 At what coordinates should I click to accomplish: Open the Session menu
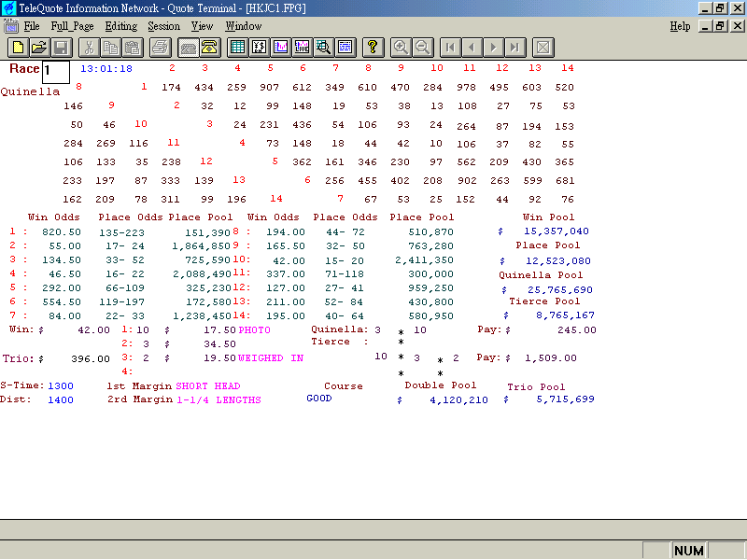pos(164,26)
